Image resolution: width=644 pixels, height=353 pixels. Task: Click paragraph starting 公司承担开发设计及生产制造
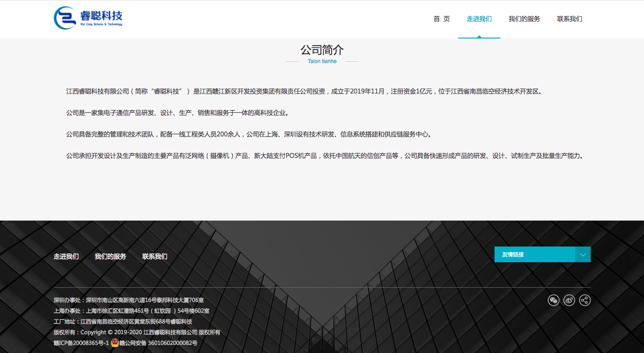point(326,156)
